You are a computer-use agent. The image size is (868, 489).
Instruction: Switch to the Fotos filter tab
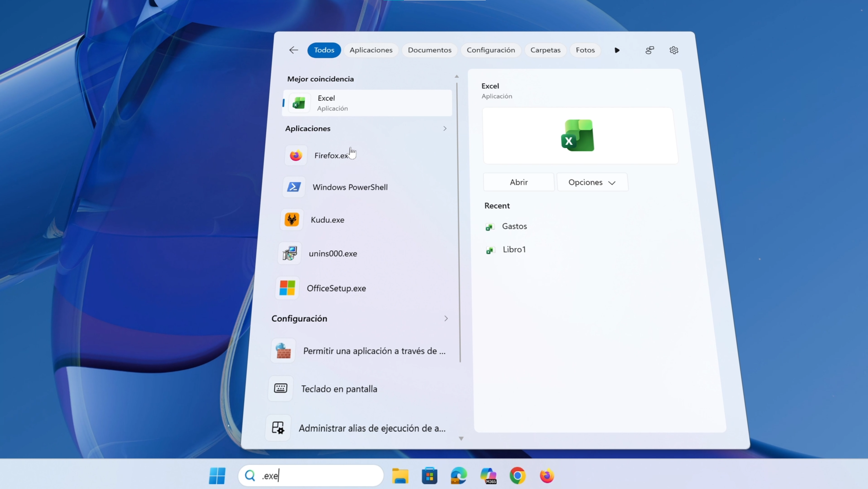click(x=585, y=50)
